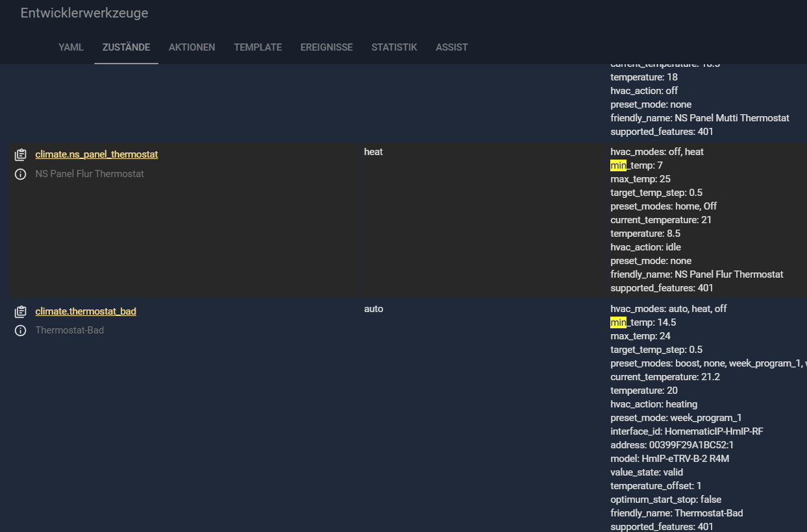Click the Entwicklerwerkzeuge page title

[x=84, y=13]
